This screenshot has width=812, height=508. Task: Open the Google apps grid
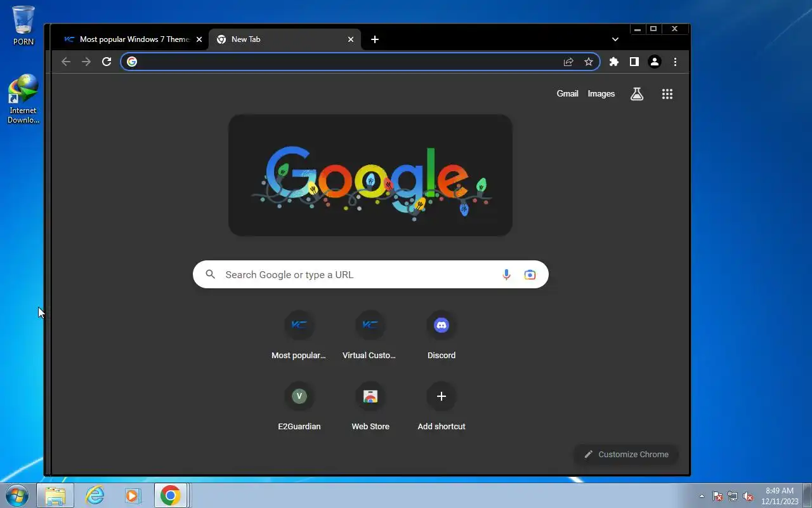coord(667,94)
